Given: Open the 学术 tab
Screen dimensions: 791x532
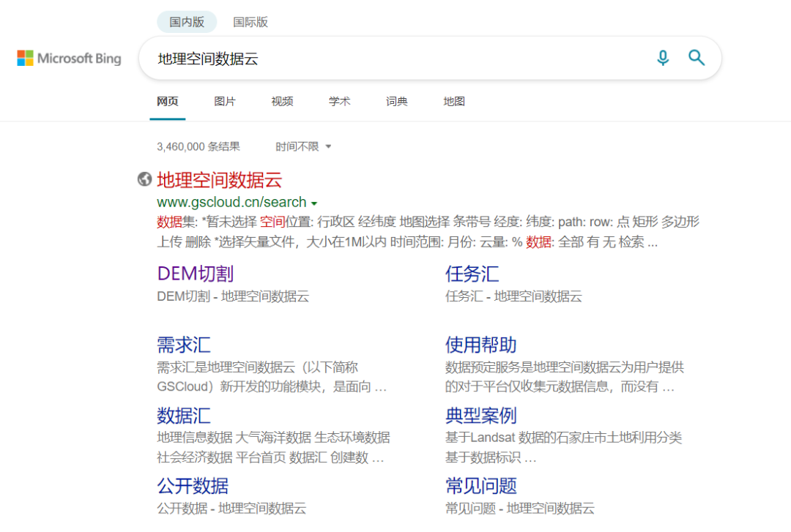Looking at the screenshot, I should point(340,102).
